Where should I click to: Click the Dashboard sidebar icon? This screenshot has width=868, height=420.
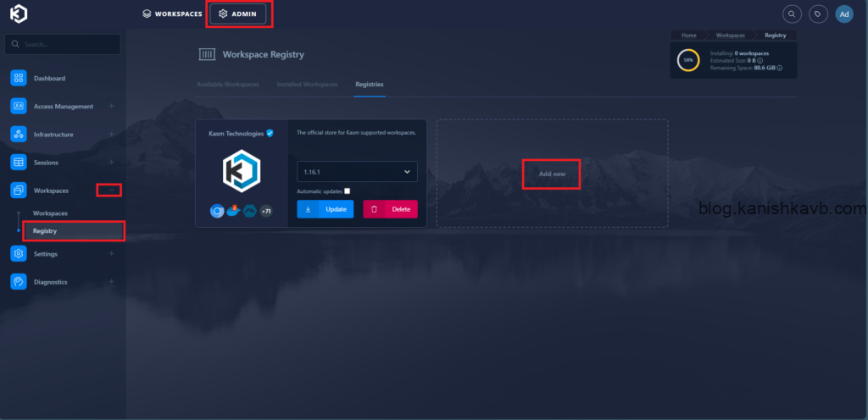pyautogui.click(x=19, y=79)
